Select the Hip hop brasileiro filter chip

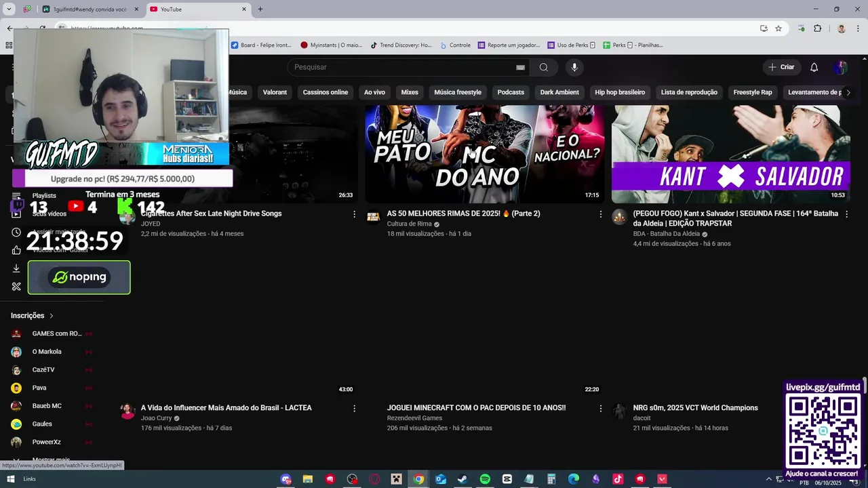point(620,92)
